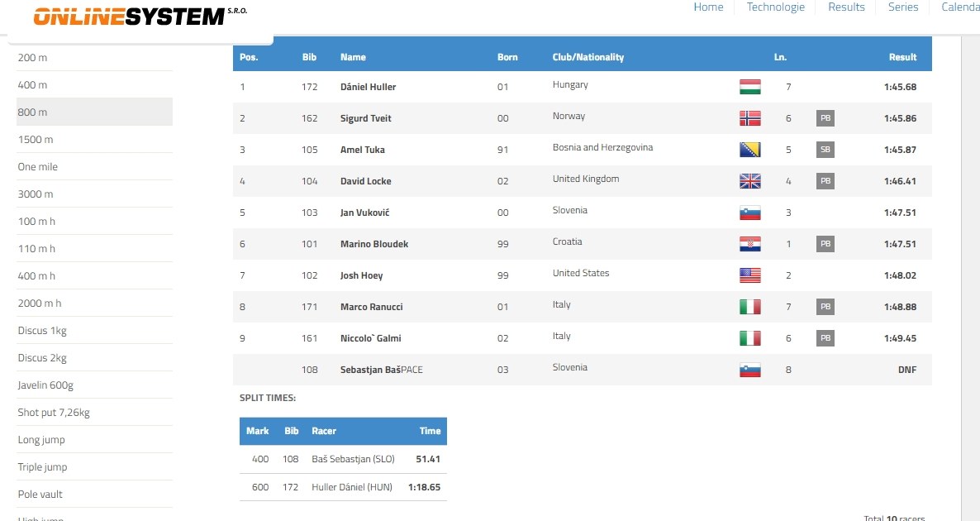Screen dimensions: 980x521
Task: Select the 400 m h event
Action: (37, 276)
